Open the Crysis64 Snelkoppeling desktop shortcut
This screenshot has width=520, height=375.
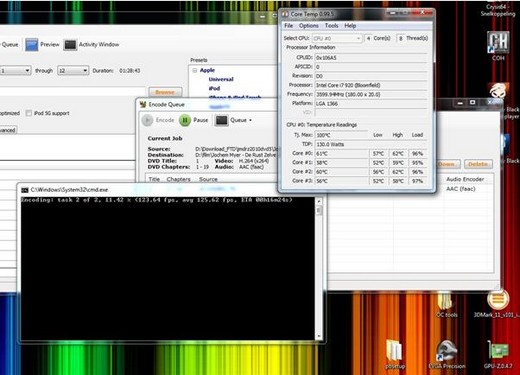coord(498,10)
